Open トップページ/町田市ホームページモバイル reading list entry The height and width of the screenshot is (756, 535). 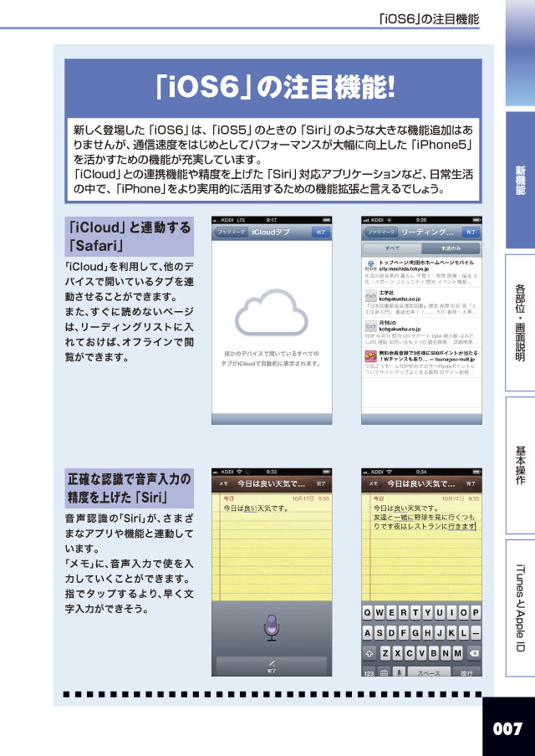422,272
